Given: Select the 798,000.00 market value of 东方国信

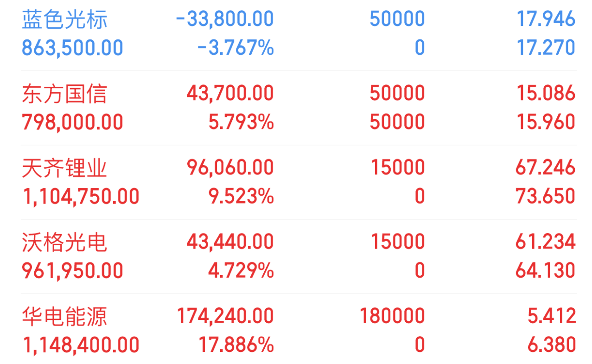Looking at the screenshot, I should tap(73, 122).
